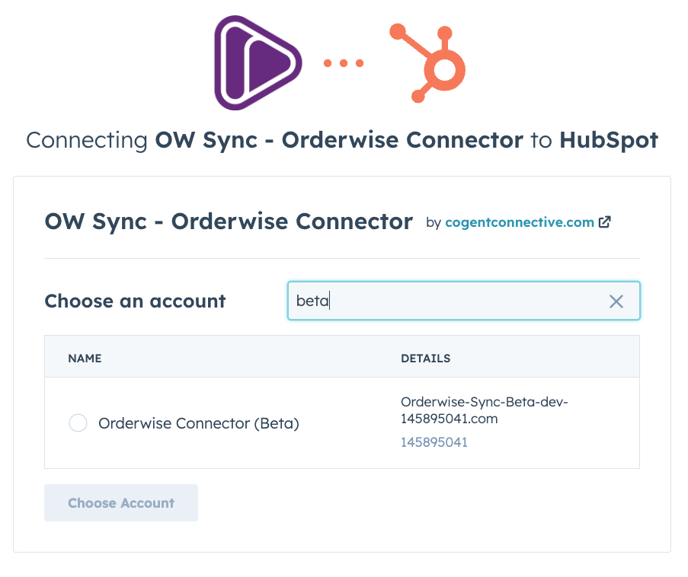Click the Choose an account label
This screenshot has width=688, height=577.
point(135,301)
